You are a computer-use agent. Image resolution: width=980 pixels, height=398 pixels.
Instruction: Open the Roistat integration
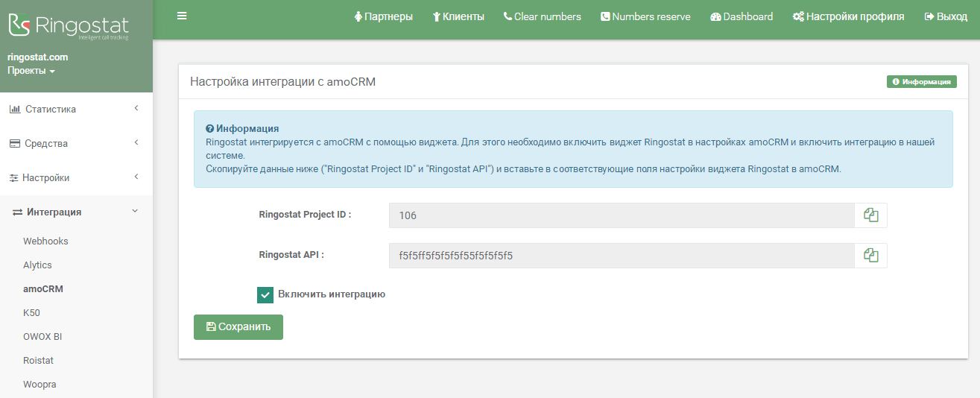click(38, 361)
